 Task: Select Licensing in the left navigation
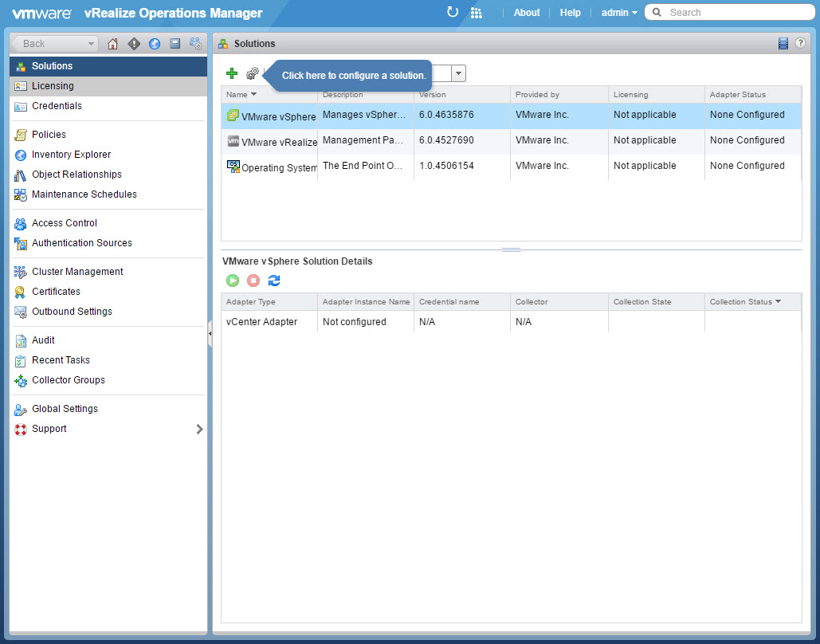coord(53,86)
